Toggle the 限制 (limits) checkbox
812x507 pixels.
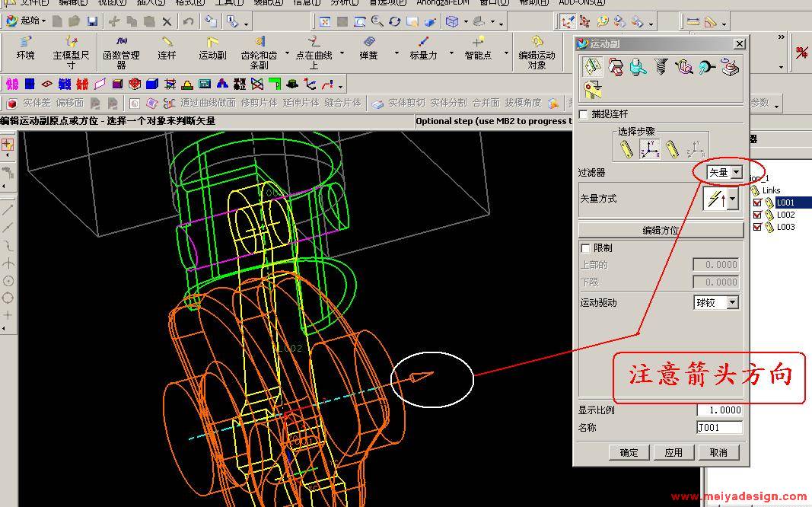tap(585, 248)
